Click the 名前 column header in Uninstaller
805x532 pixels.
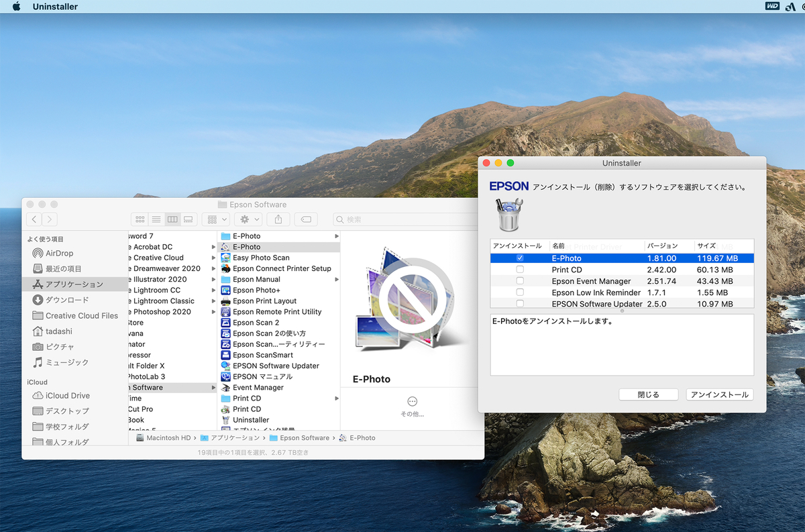[597, 246]
